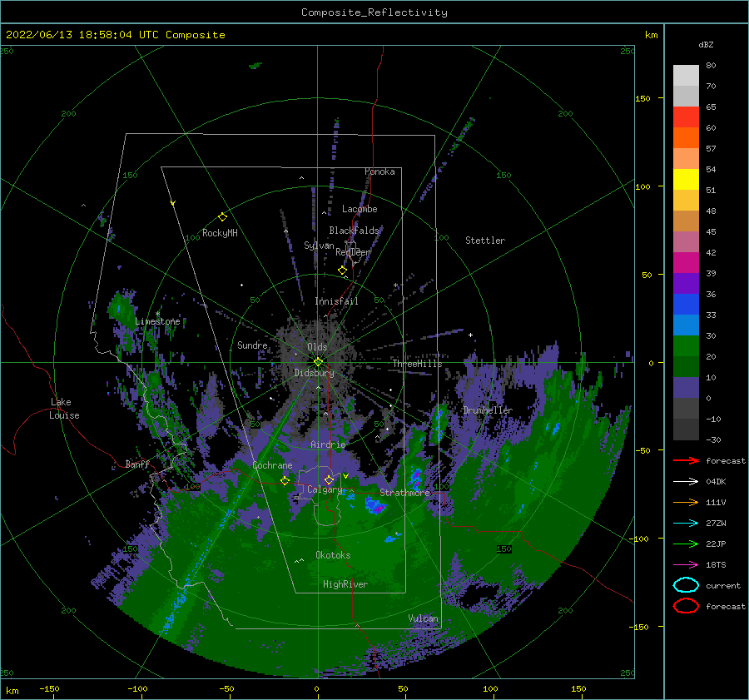The image size is (749, 700).
Task: Select the Sylvan label
Action: 319,246
